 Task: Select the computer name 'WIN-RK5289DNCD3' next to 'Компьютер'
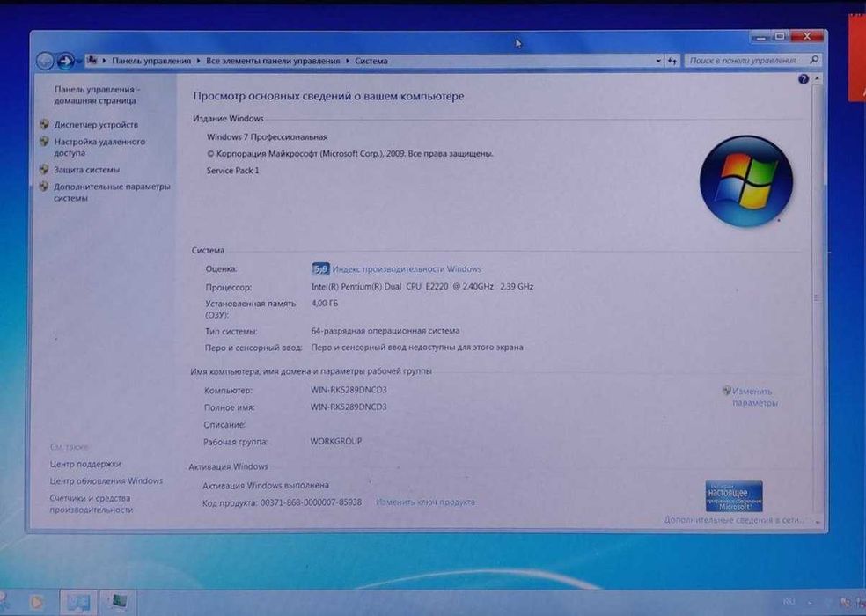coord(349,390)
